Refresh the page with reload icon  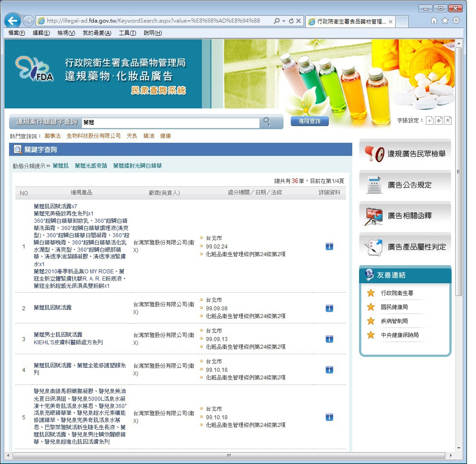click(x=291, y=21)
